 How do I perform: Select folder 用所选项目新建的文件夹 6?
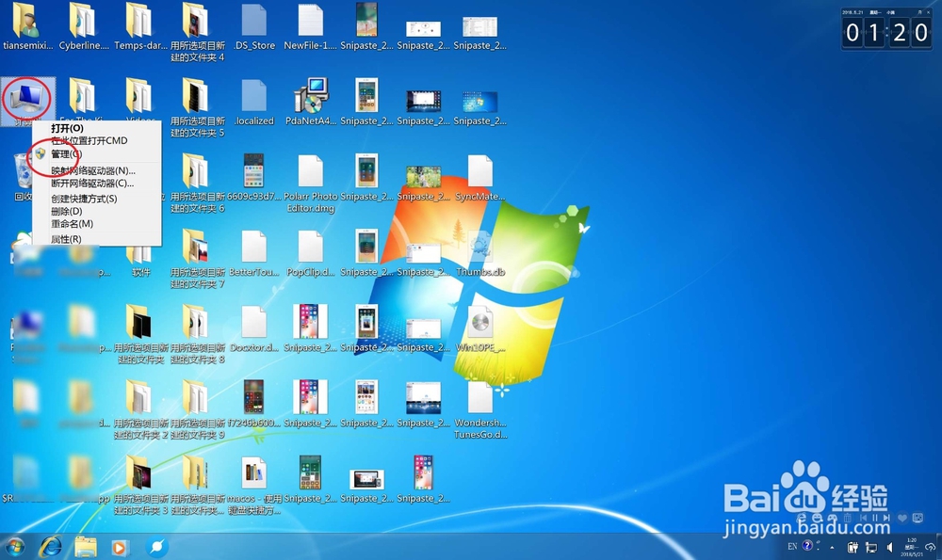(x=197, y=184)
